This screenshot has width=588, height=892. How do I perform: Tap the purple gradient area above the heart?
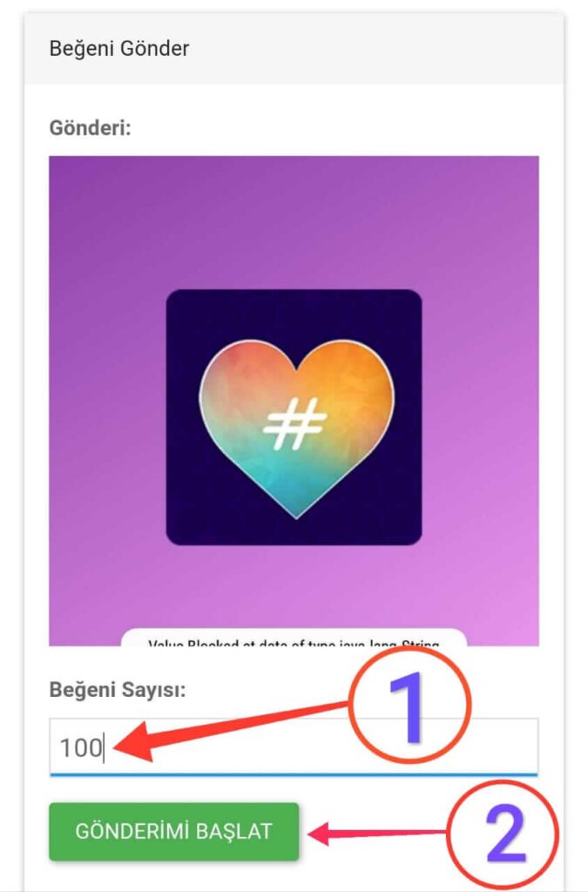[x=294, y=222]
